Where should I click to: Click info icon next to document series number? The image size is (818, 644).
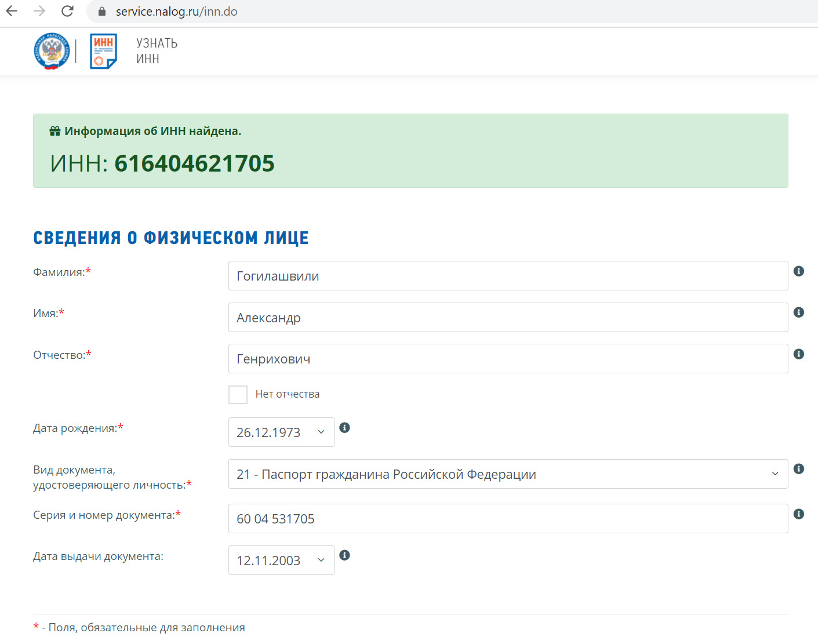(798, 514)
